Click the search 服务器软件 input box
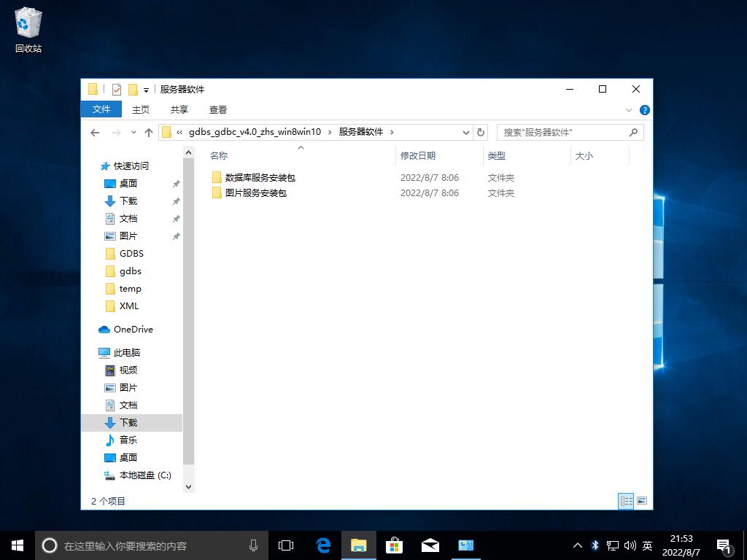 click(562, 132)
